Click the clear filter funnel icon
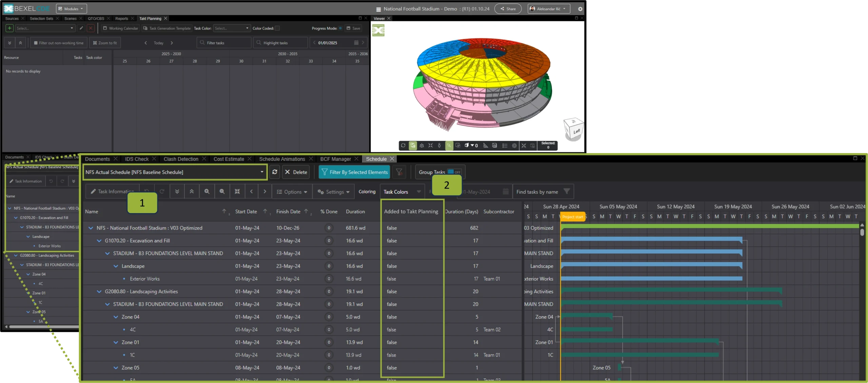Image resolution: width=868 pixels, height=383 pixels. (x=399, y=172)
